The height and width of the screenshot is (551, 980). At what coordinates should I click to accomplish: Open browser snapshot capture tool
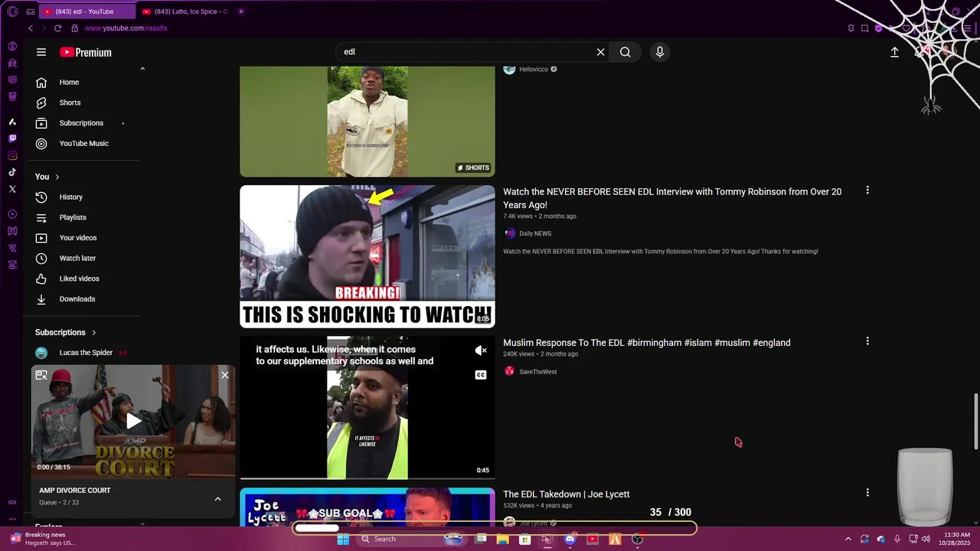tap(865, 28)
